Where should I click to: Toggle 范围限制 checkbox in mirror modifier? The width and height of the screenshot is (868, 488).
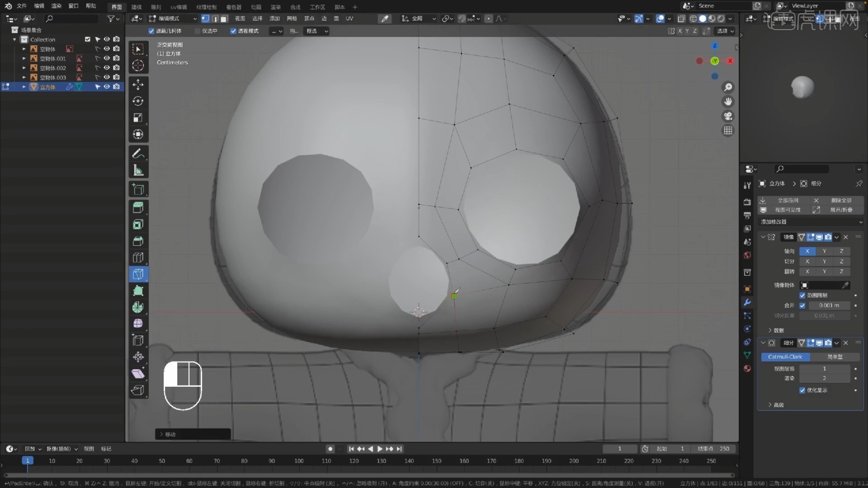coord(802,296)
